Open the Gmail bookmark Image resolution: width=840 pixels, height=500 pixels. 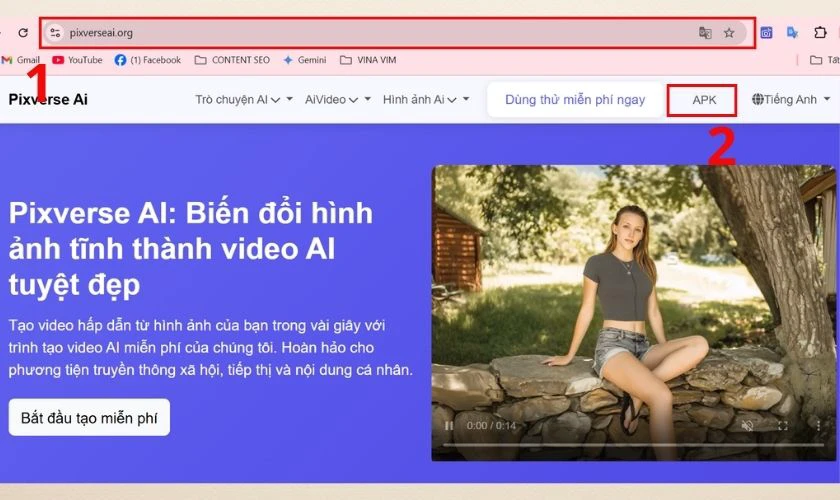coord(21,60)
